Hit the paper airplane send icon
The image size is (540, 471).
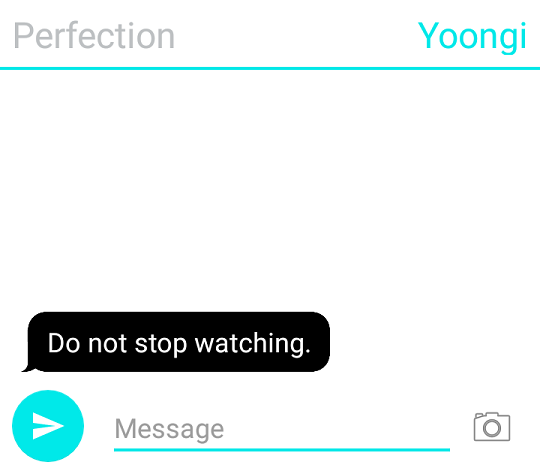(48, 426)
